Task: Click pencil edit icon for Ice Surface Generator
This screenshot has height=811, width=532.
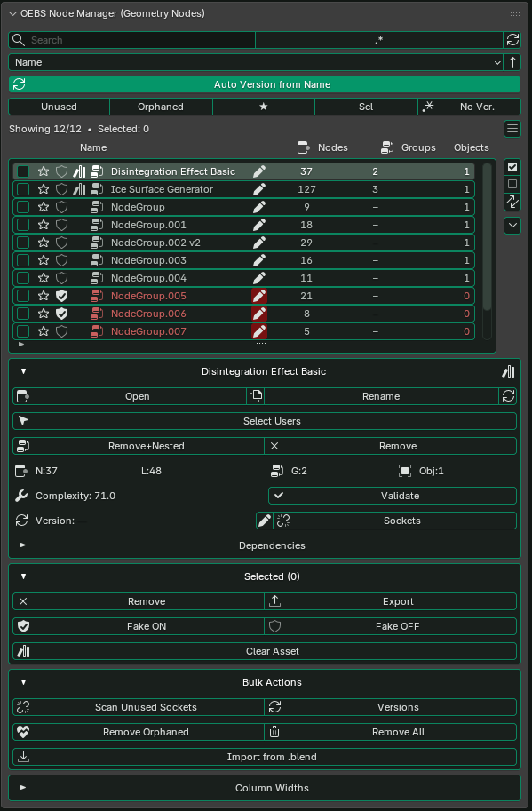Action: [x=259, y=189]
